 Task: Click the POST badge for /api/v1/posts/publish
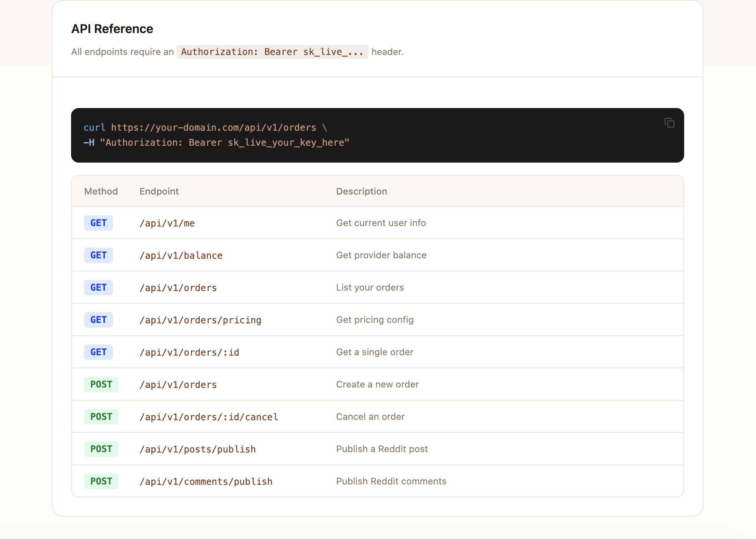101,449
